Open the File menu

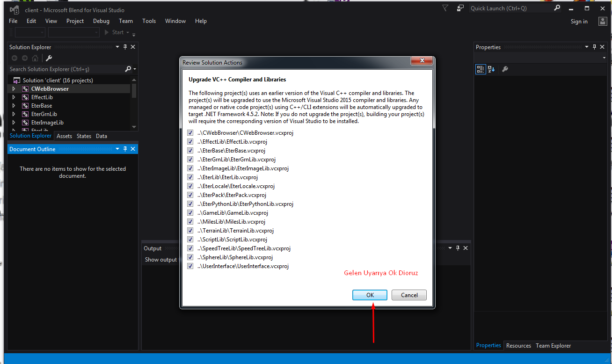[13, 21]
